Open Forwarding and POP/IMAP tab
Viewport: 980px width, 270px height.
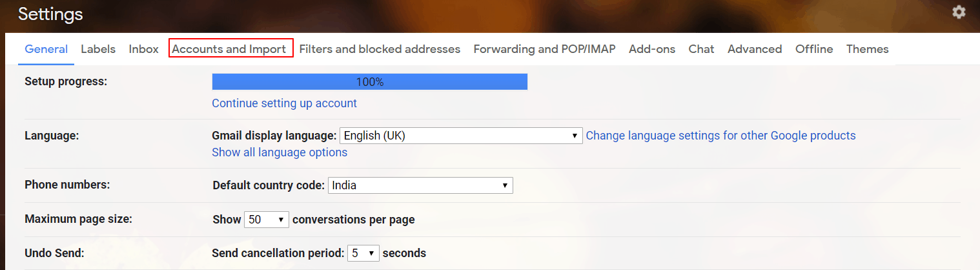click(x=544, y=49)
